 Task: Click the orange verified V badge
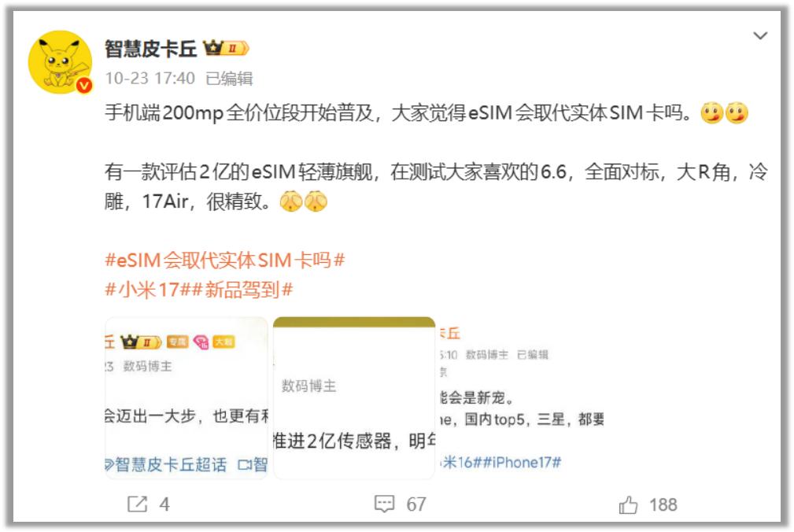pos(84,85)
